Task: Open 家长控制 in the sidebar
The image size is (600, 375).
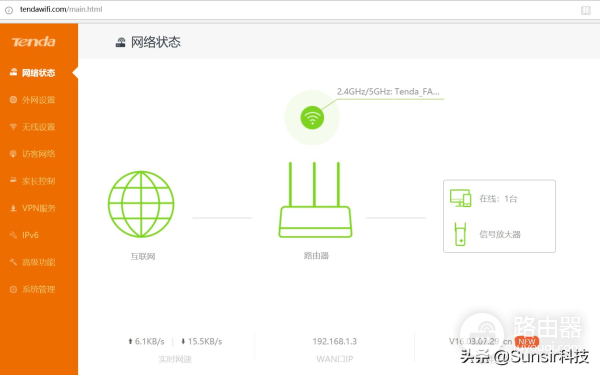Action: [38, 181]
